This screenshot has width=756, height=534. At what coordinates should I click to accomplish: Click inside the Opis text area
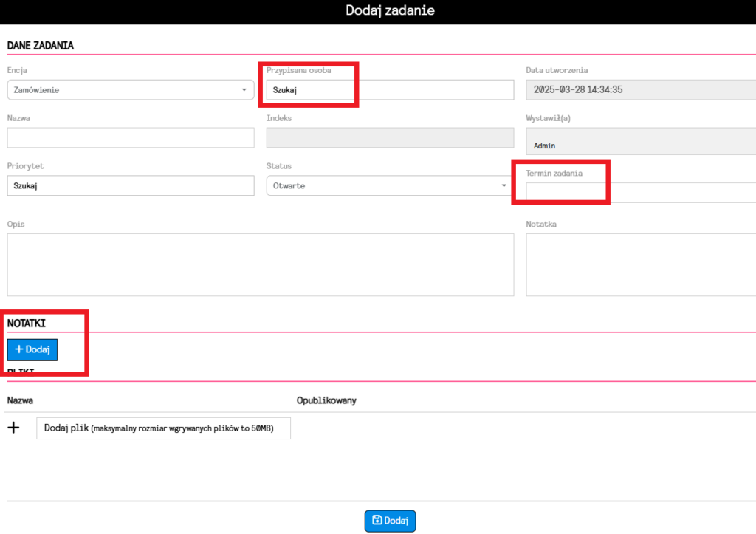pyautogui.click(x=260, y=264)
